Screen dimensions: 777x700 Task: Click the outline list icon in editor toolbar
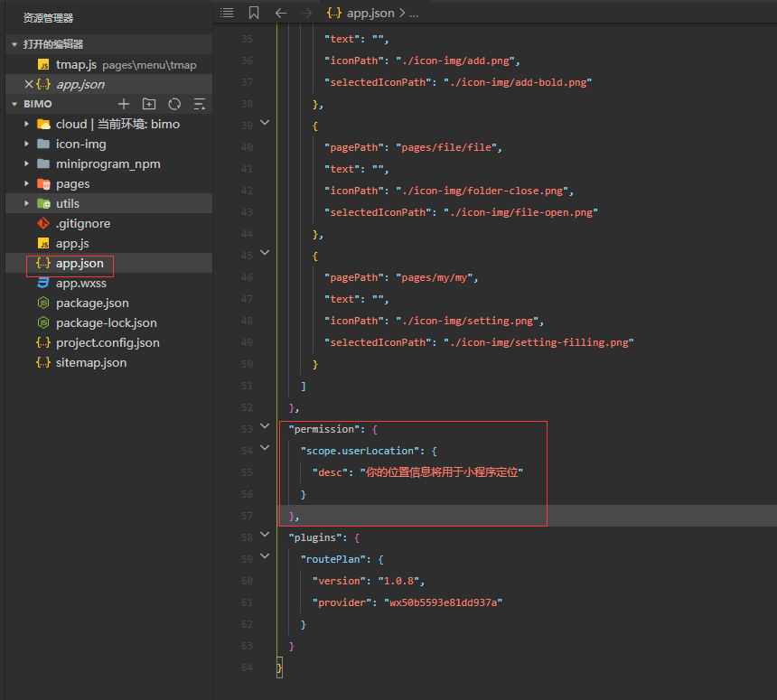227,13
